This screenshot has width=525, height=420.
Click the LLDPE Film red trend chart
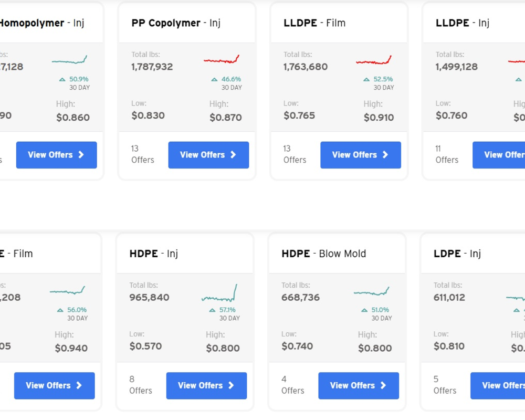click(x=374, y=60)
